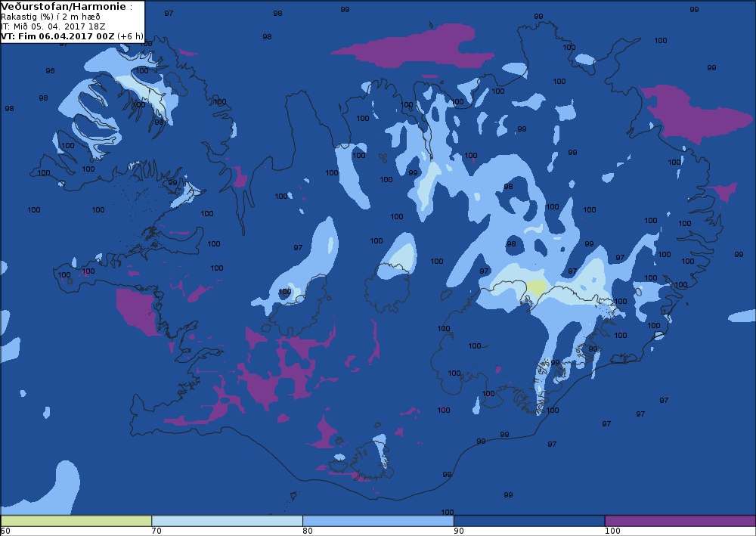Click the humidity value "96" on the map
The image size is (756, 536).
pos(50,71)
